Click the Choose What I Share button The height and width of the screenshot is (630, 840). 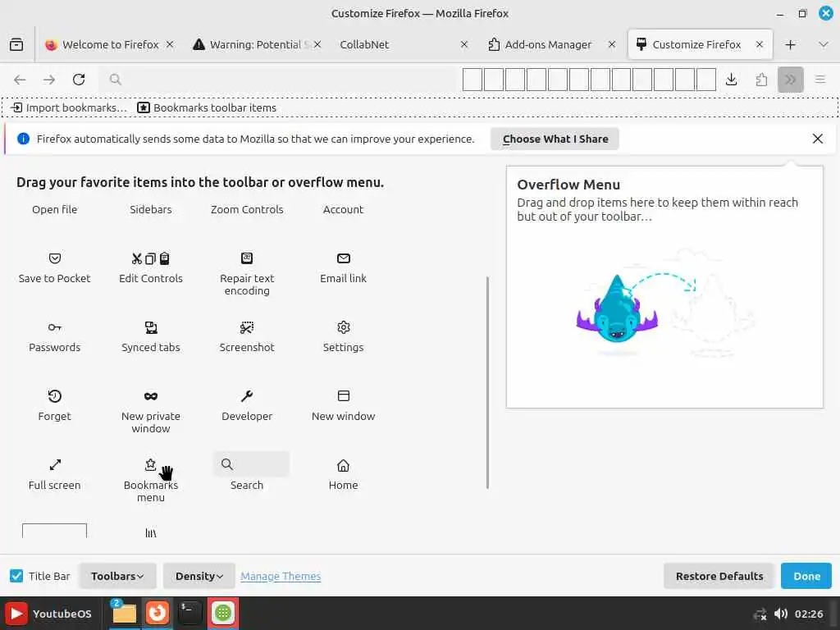click(555, 139)
